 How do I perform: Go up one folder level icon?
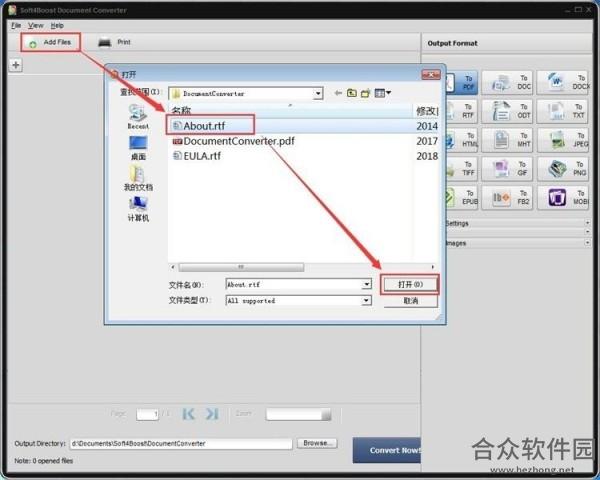pyautogui.click(x=352, y=93)
